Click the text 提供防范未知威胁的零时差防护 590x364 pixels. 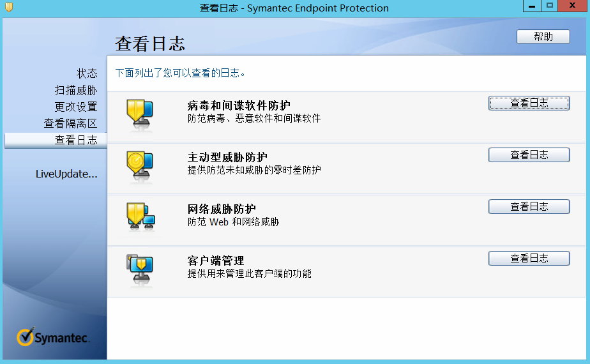coord(254,170)
